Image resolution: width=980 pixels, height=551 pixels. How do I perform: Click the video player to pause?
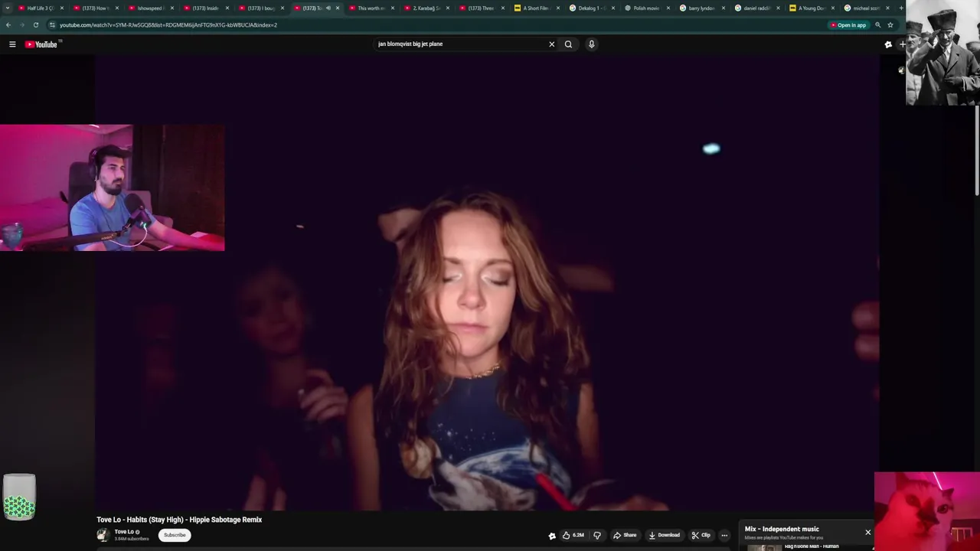click(487, 283)
